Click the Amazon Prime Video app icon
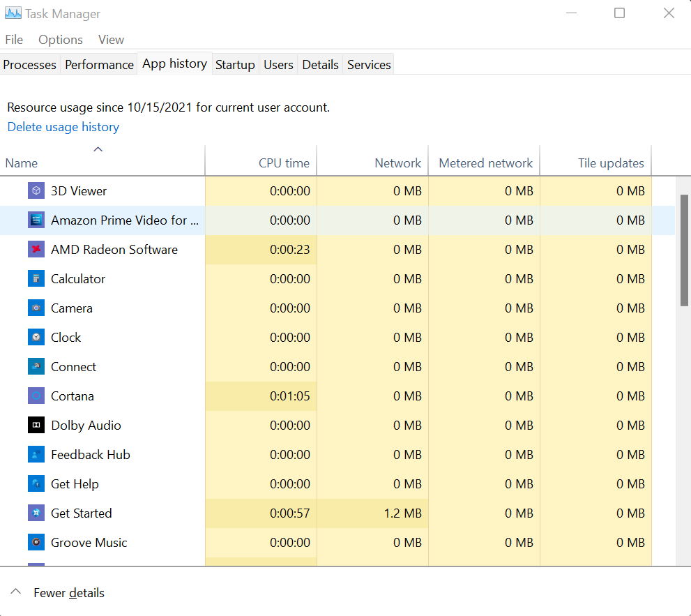 coord(36,220)
